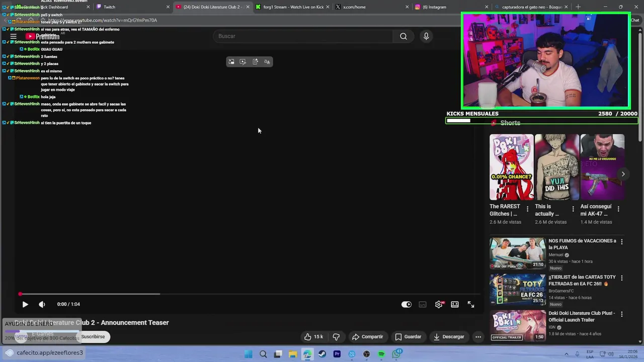Click the Compartir share button

click(x=367, y=337)
